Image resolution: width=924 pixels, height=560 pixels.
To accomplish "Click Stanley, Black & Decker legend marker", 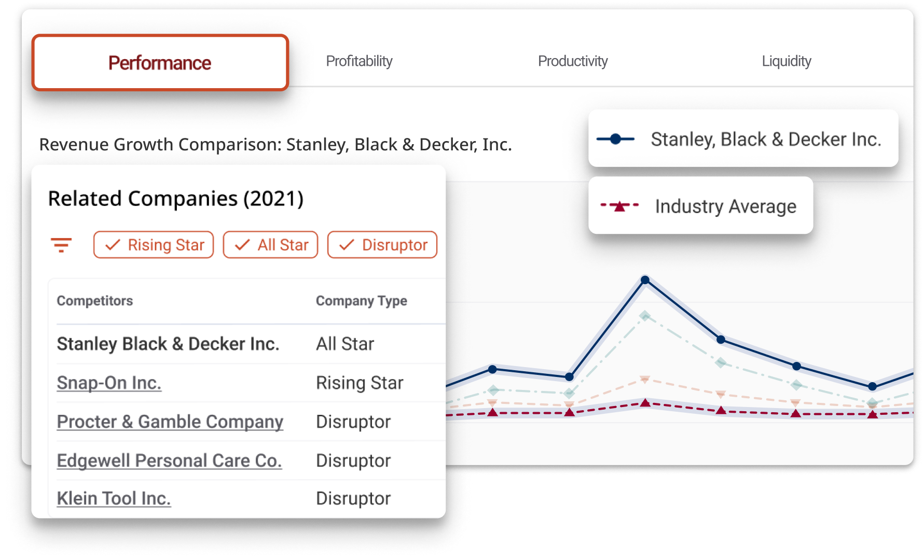I will point(616,139).
